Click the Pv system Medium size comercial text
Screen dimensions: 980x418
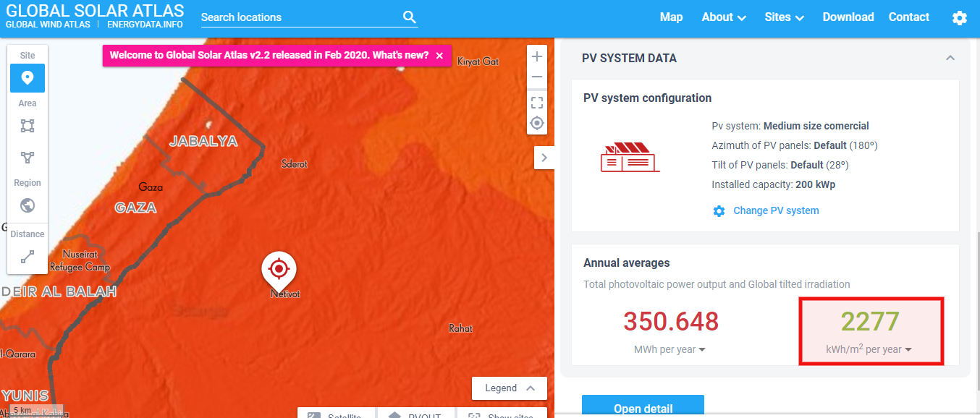(x=790, y=126)
